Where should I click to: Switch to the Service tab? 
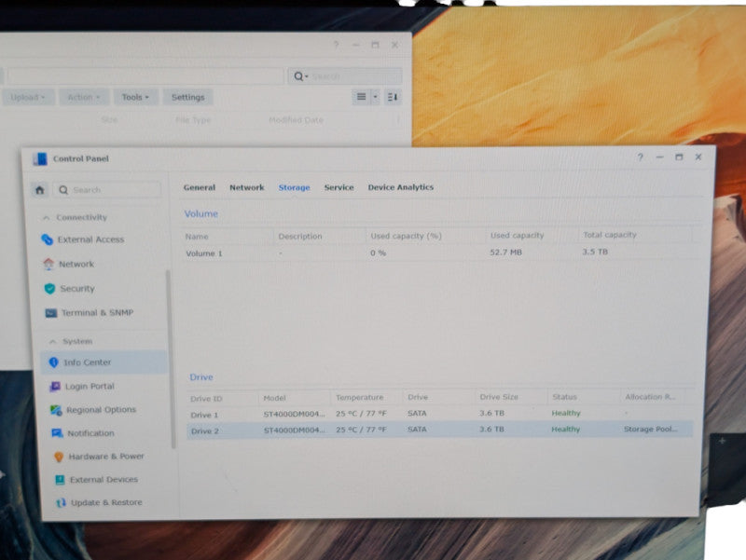click(338, 187)
